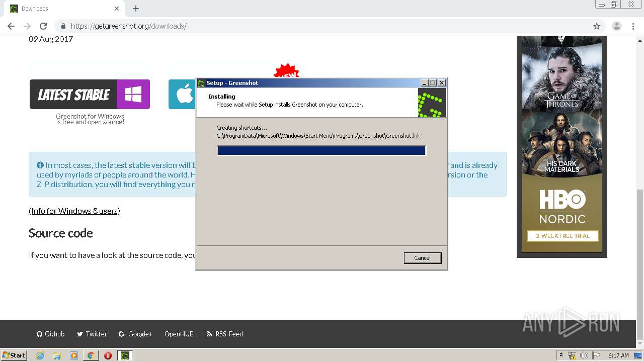Image resolution: width=644 pixels, height=362 pixels.
Task: Open the Chrome profile avatar icon
Action: coord(616,26)
